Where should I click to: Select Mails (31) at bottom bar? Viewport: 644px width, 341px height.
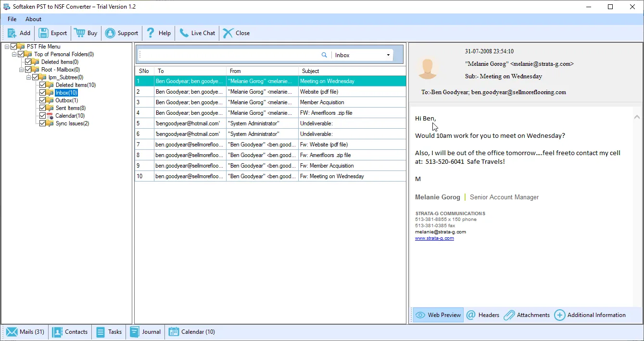click(x=25, y=332)
